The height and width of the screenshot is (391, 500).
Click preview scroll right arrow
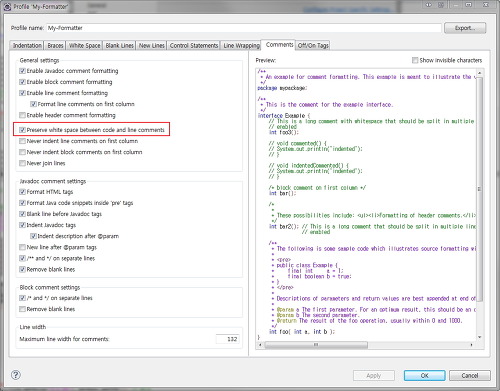(x=472, y=345)
